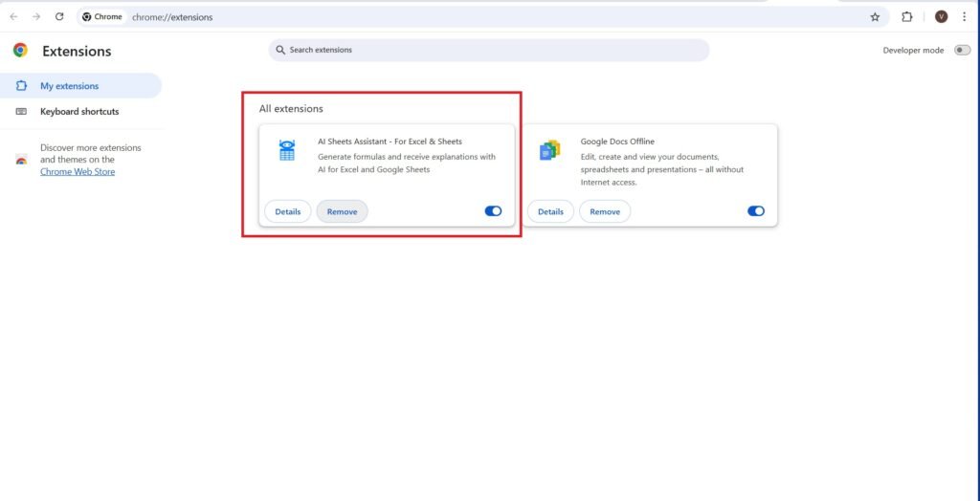
Task: Enable Developer mode toggle
Action: coord(962,51)
